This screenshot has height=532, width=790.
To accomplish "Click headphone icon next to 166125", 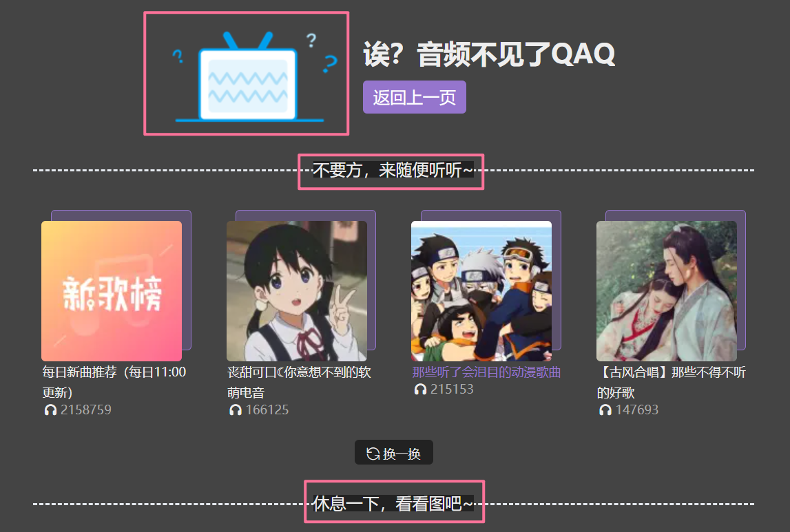I will (236, 410).
